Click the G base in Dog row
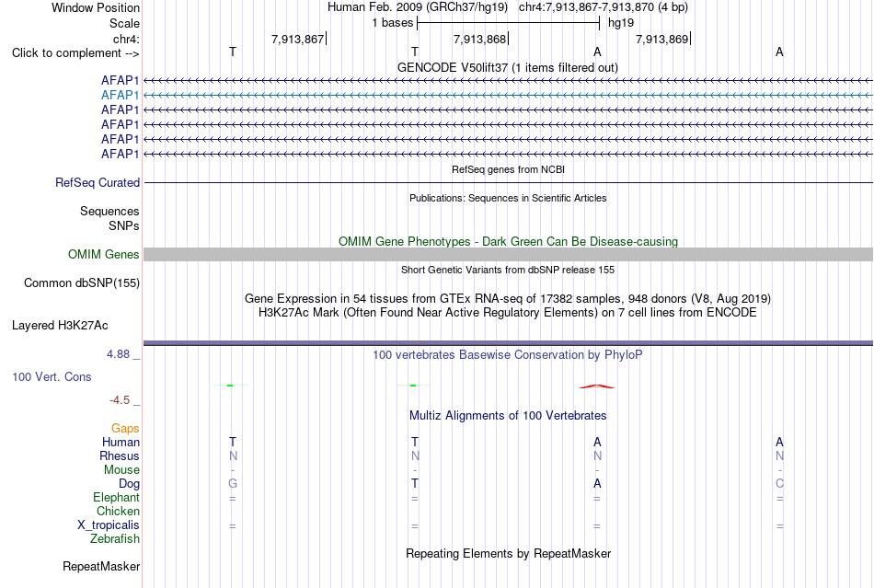This screenshot has height=588, width=874. (233, 484)
